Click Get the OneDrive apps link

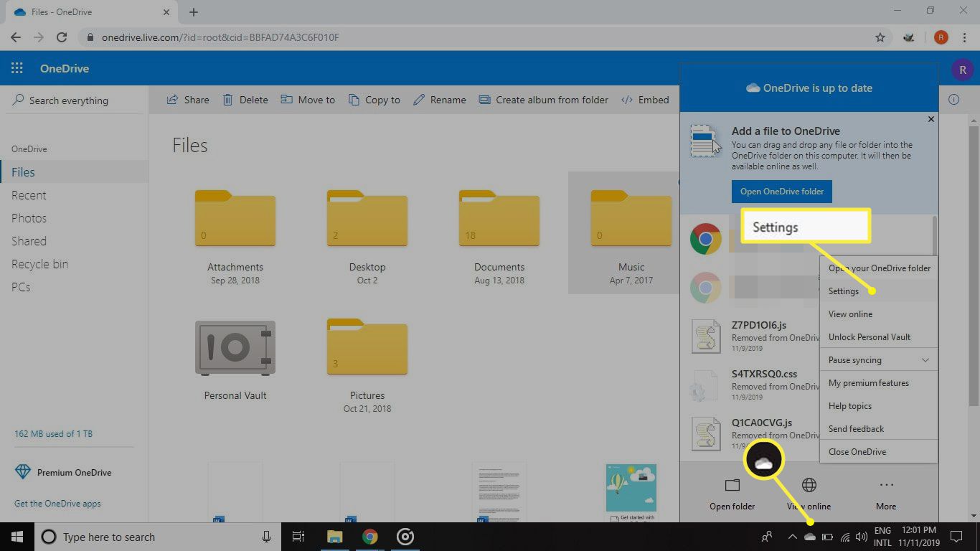tap(57, 504)
